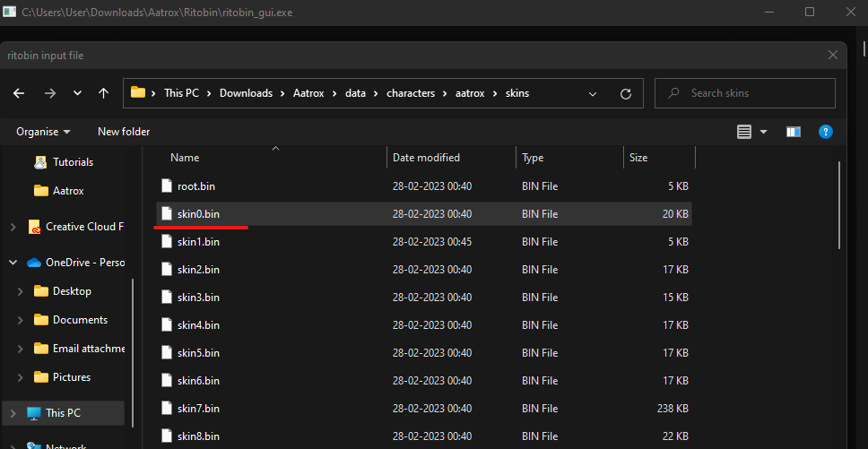Select Documents folder in sidebar
868x449 pixels.
70,320
